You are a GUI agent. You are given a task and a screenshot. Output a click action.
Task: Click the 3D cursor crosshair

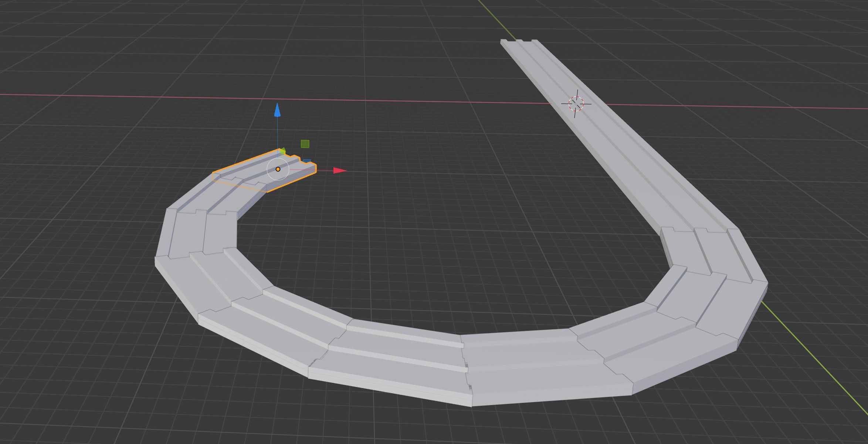(x=576, y=104)
